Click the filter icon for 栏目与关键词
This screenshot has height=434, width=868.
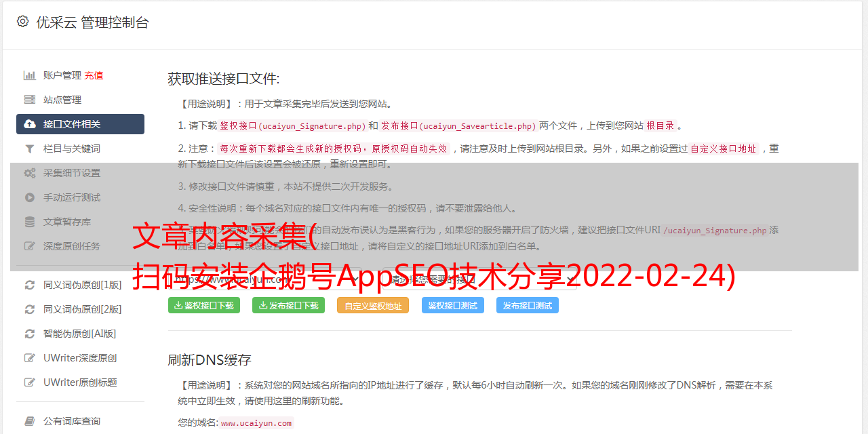tap(30, 149)
